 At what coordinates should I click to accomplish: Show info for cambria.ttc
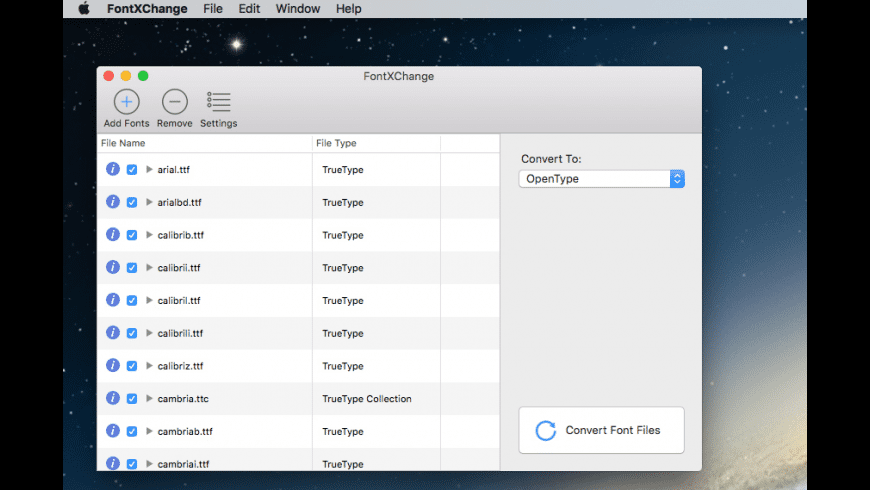tap(113, 398)
